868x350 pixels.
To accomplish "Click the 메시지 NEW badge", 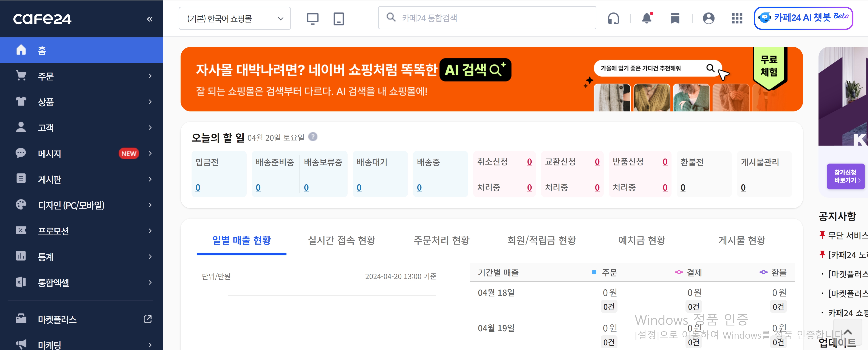I will (x=129, y=153).
